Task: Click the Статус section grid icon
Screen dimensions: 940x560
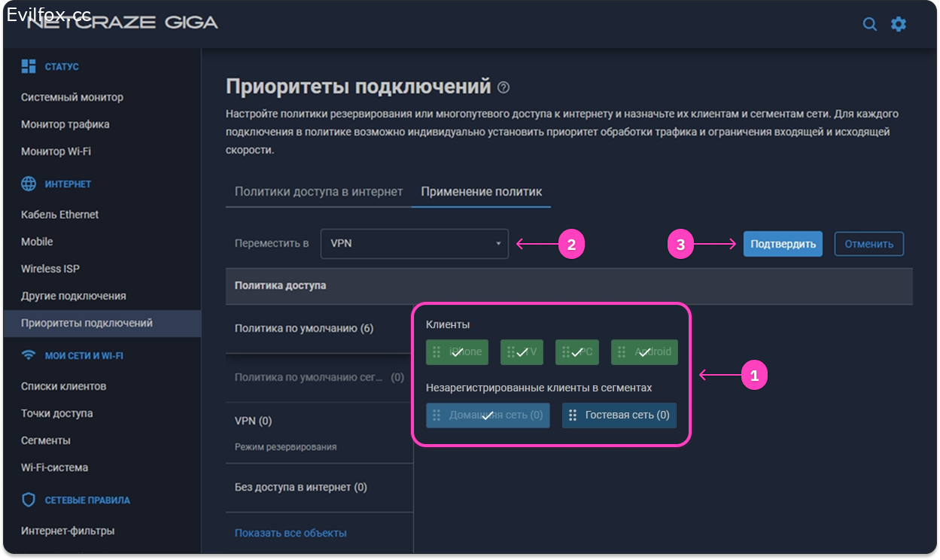Action: point(29,66)
